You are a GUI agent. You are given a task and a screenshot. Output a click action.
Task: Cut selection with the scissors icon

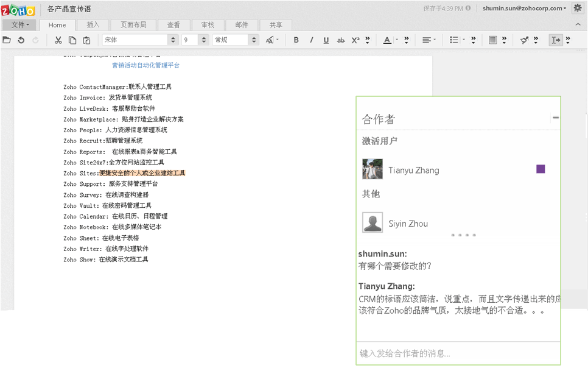click(58, 40)
